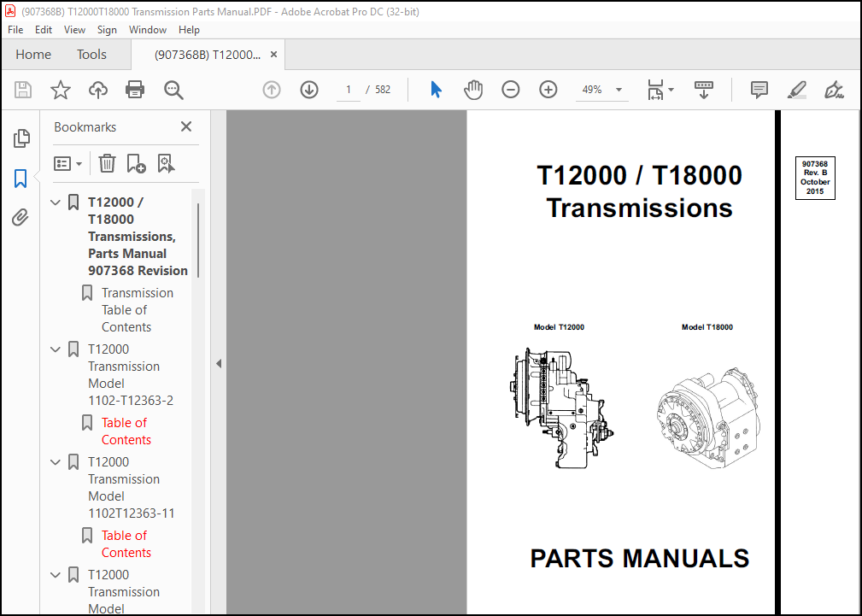
Task: Close the Bookmarks panel
Action: pos(186,126)
